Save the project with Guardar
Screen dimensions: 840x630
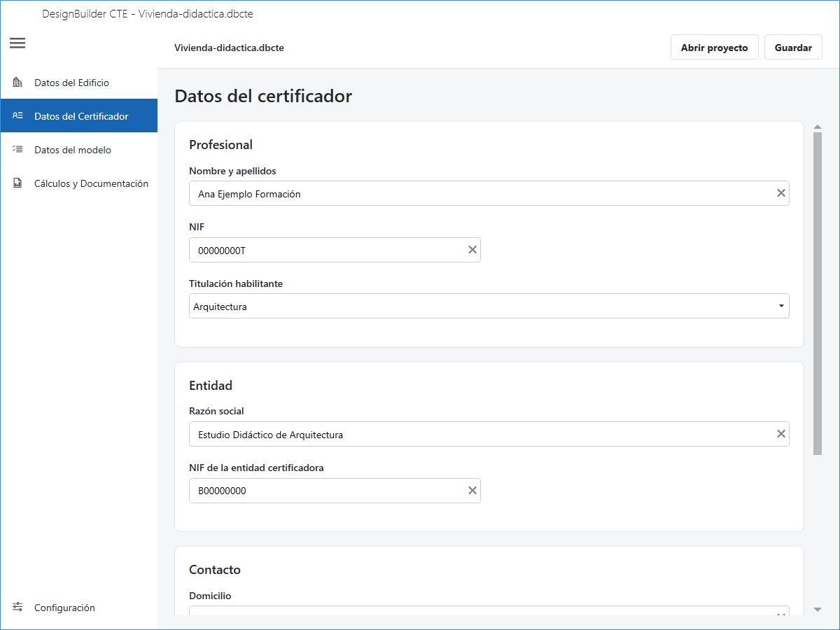793,48
